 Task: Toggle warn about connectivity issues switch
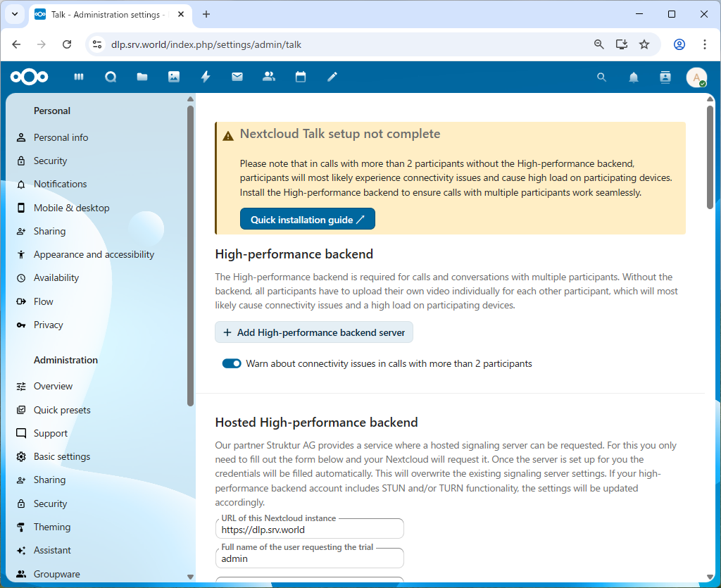click(231, 363)
